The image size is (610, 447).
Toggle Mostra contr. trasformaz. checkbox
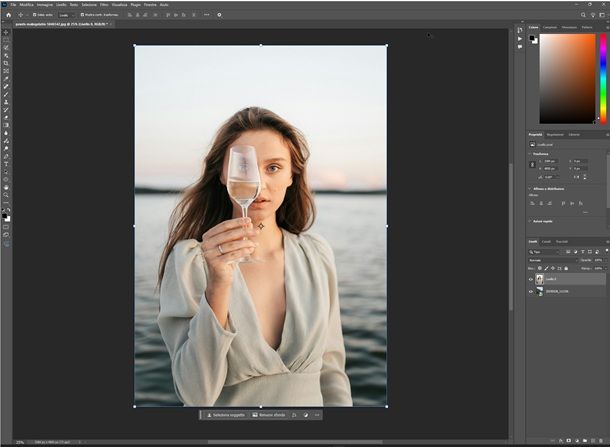pyautogui.click(x=82, y=15)
